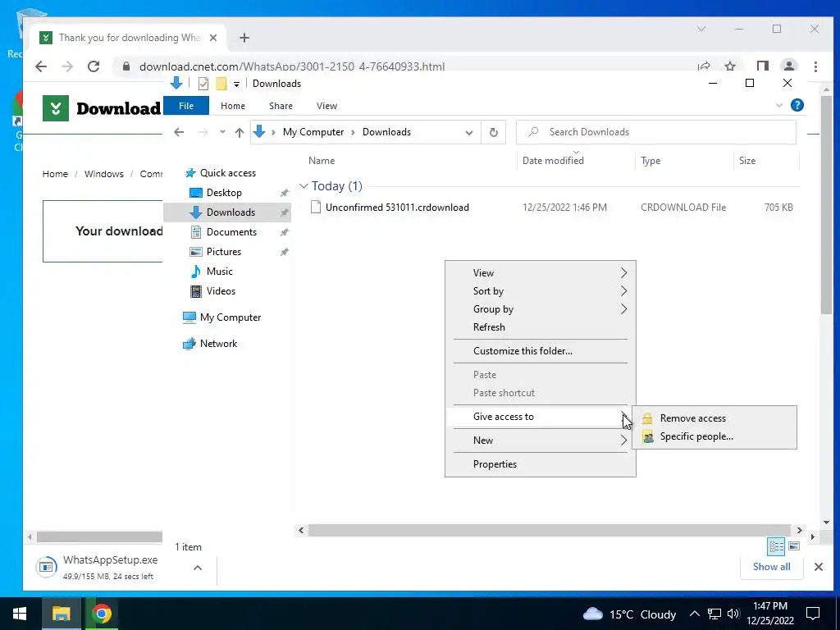
Task: Sort by the Type column header
Action: [x=651, y=161]
